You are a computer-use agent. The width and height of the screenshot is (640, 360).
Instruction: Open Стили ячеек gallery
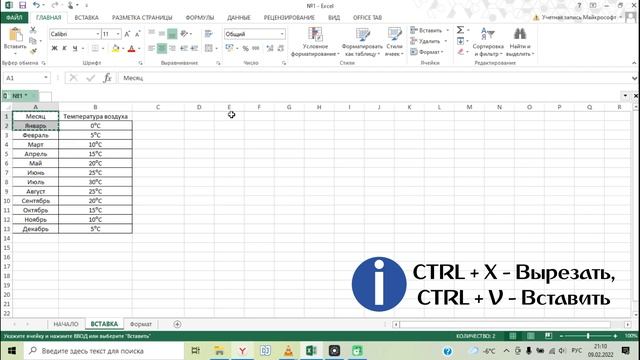point(394,42)
